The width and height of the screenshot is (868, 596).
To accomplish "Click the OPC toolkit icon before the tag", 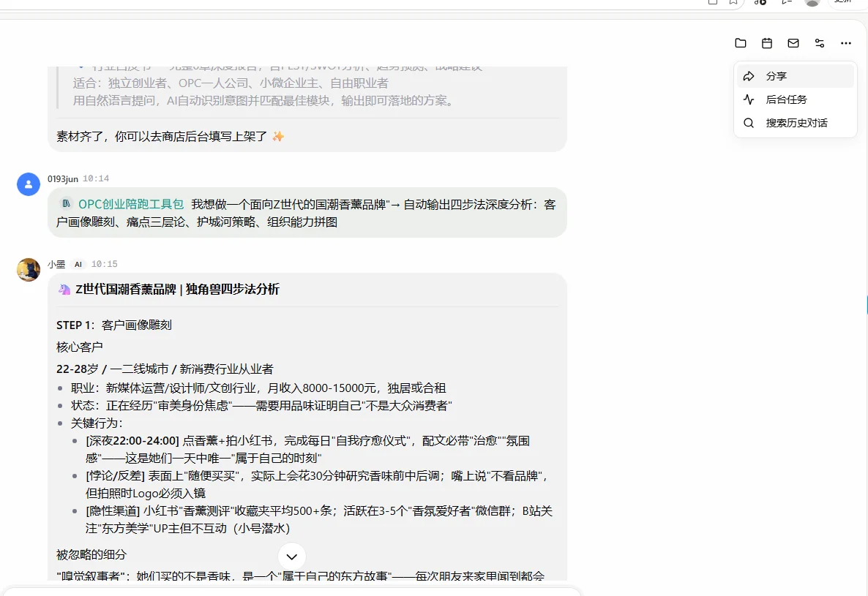I will tap(66, 204).
